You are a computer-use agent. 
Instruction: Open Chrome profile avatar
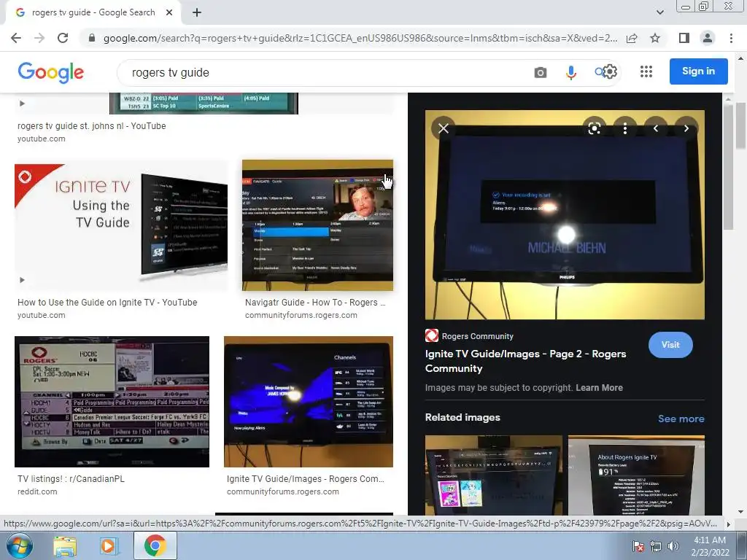click(x=708, y=38)
